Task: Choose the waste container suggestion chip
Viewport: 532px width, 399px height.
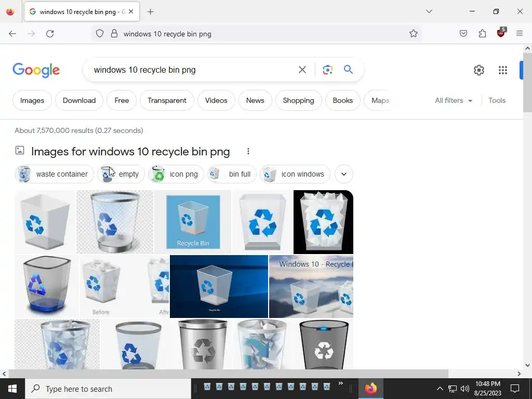Action: click(54, 174)
